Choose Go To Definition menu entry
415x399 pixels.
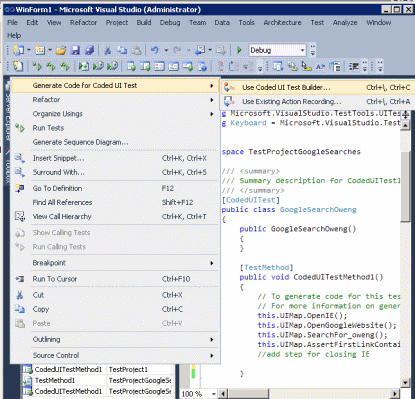pos(115,188)
